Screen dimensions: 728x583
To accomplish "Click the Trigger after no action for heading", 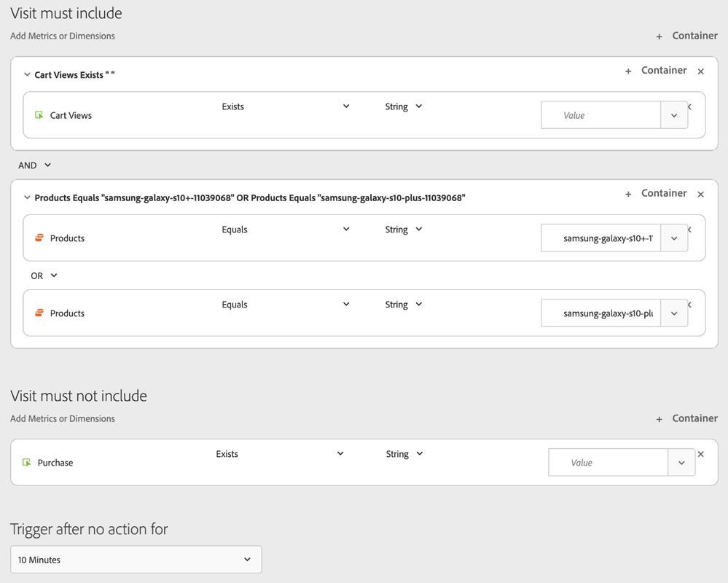I will coord(89,529).
